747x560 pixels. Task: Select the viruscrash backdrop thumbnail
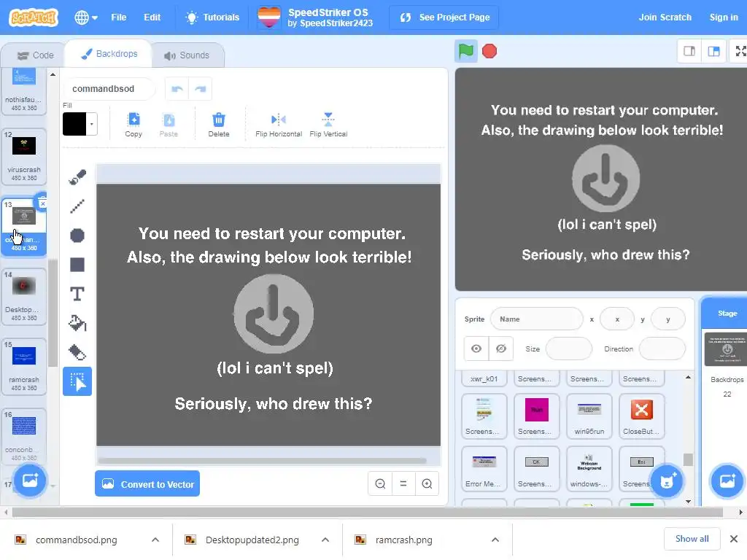[24, 156]
